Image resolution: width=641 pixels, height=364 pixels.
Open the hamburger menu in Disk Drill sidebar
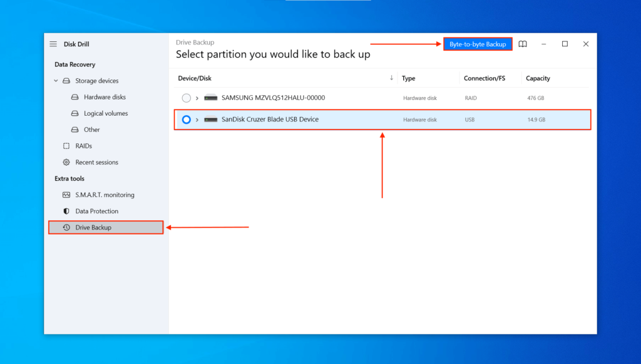pos(53,44)
